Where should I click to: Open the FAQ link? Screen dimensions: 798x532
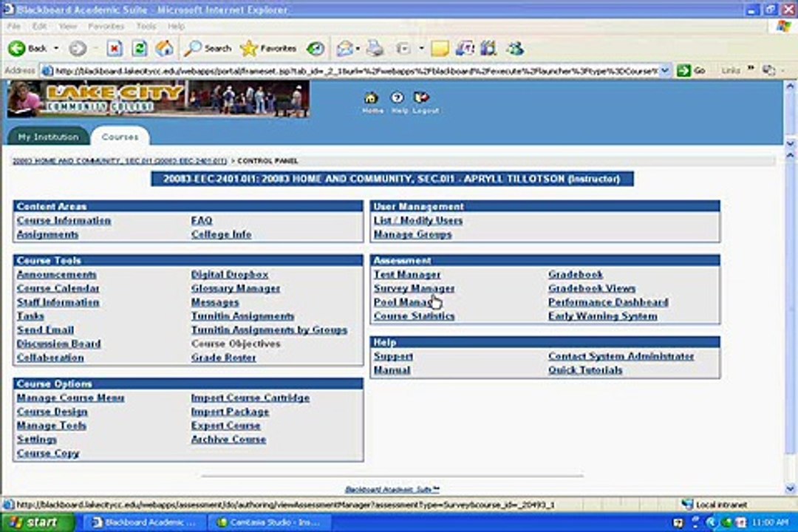pos(202,220)
